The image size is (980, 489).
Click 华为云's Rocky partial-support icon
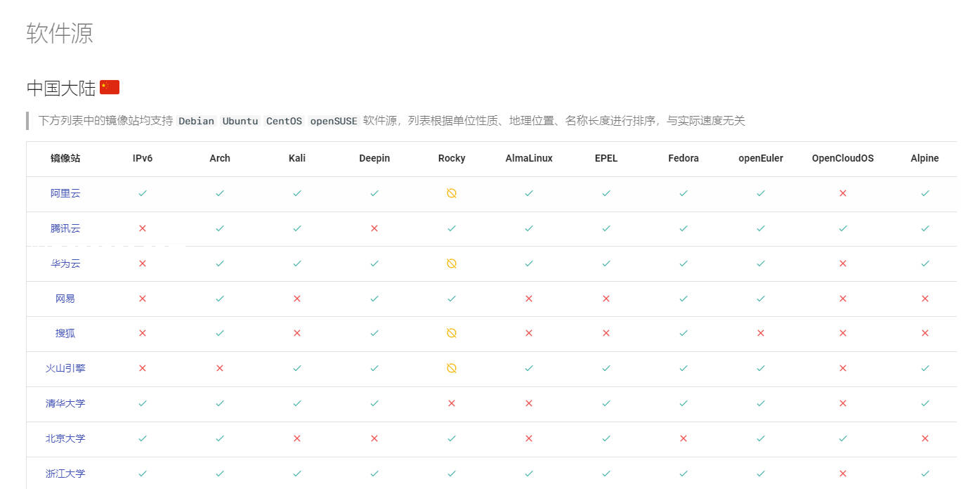452,263
